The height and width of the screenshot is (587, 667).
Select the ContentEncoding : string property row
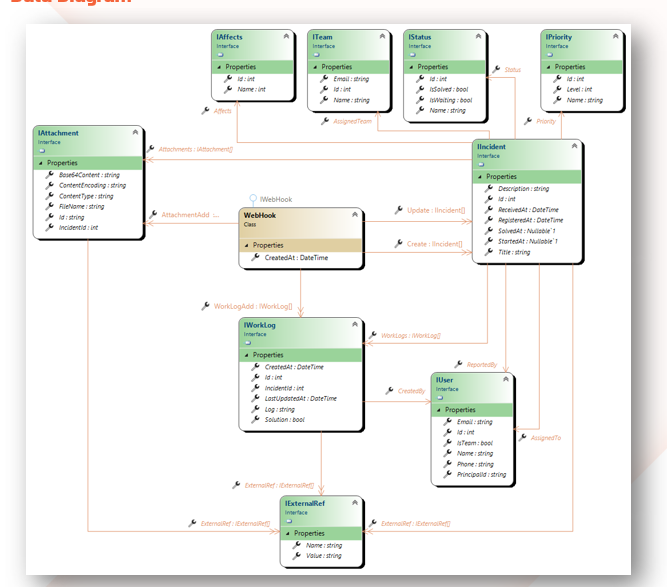point(92,185)
